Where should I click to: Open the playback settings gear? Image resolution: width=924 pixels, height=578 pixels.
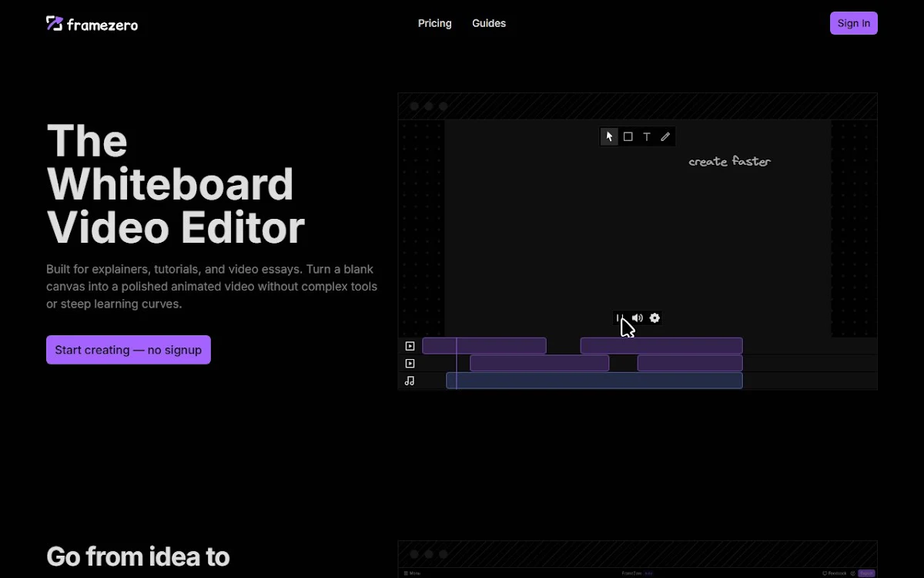pyautogui.click(x=654, y=318)
